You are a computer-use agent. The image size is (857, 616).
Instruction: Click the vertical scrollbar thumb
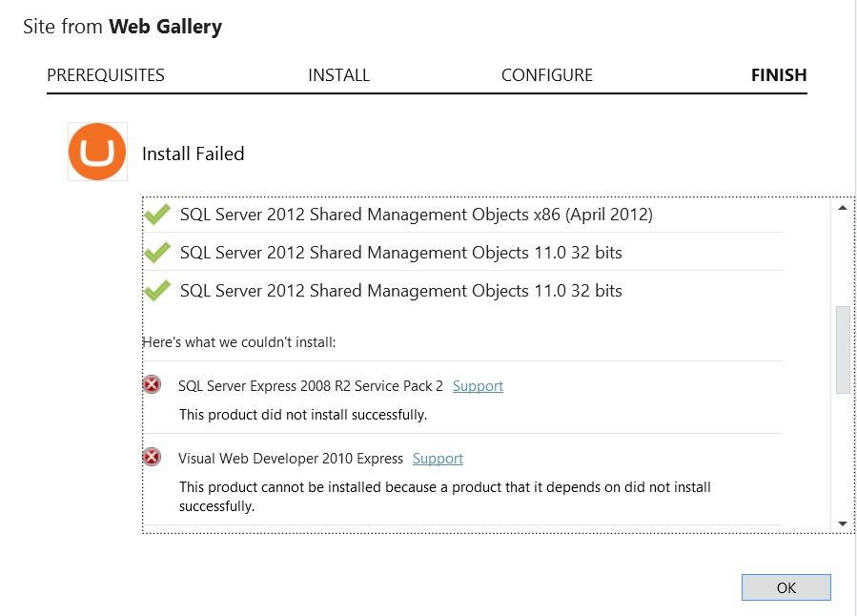coord(843,350)
